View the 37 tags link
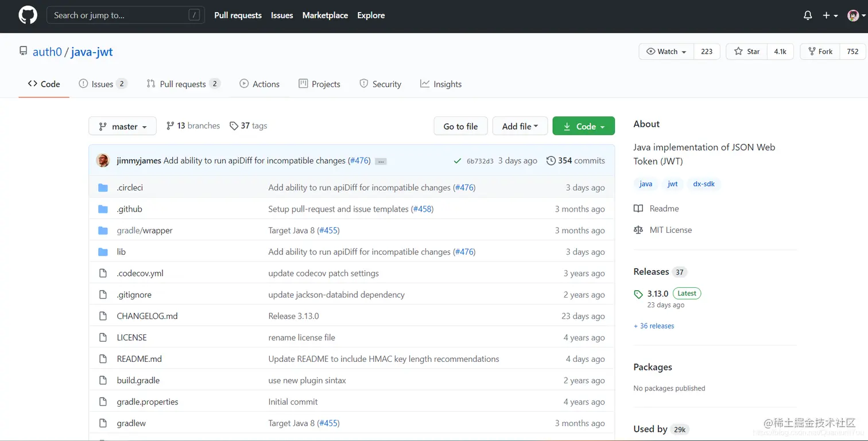This screenshot has height=441, width=868. [248, 126]
